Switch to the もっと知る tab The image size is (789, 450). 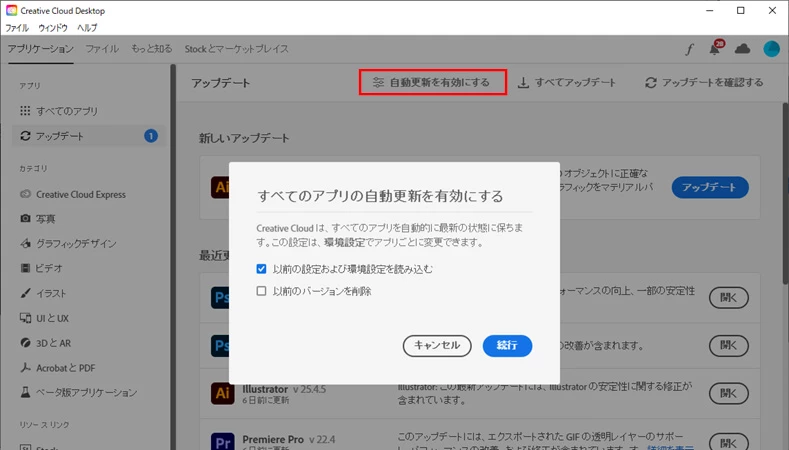click(151, 49)
